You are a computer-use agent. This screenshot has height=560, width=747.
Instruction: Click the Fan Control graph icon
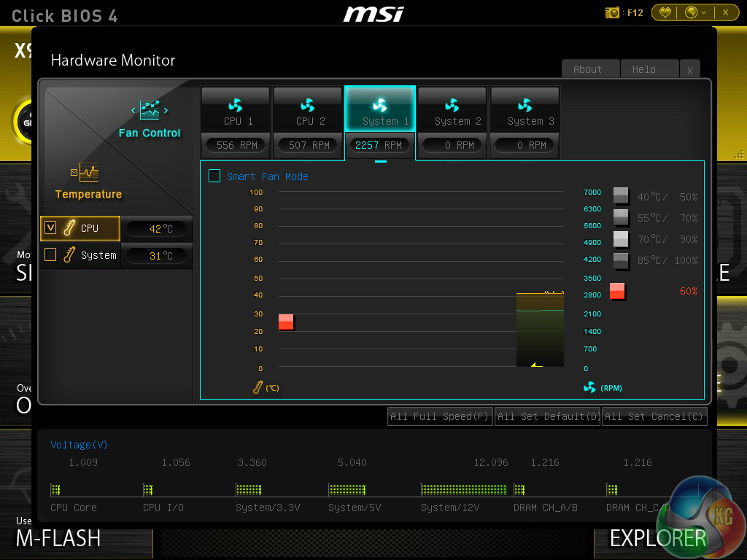(x=150, y=110)
